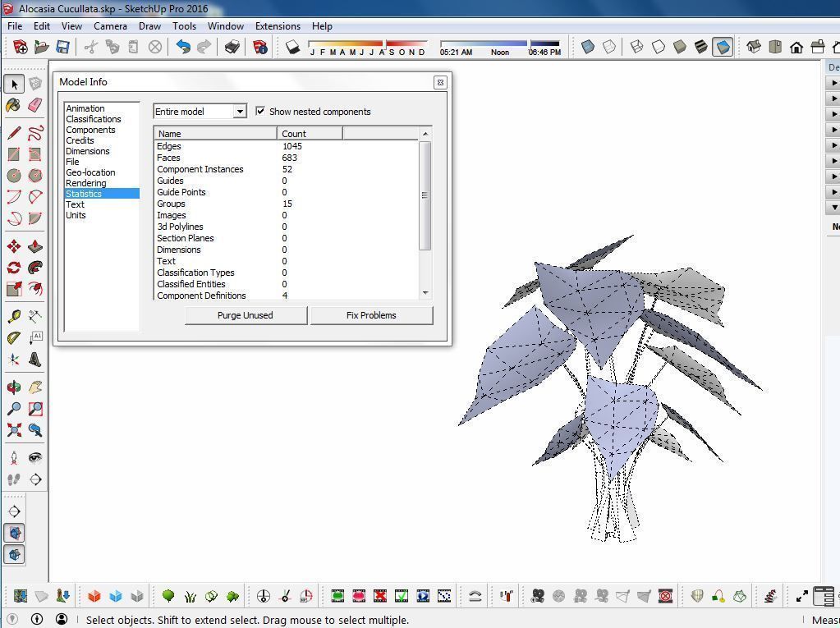Activate the Rotate tool

14,268
